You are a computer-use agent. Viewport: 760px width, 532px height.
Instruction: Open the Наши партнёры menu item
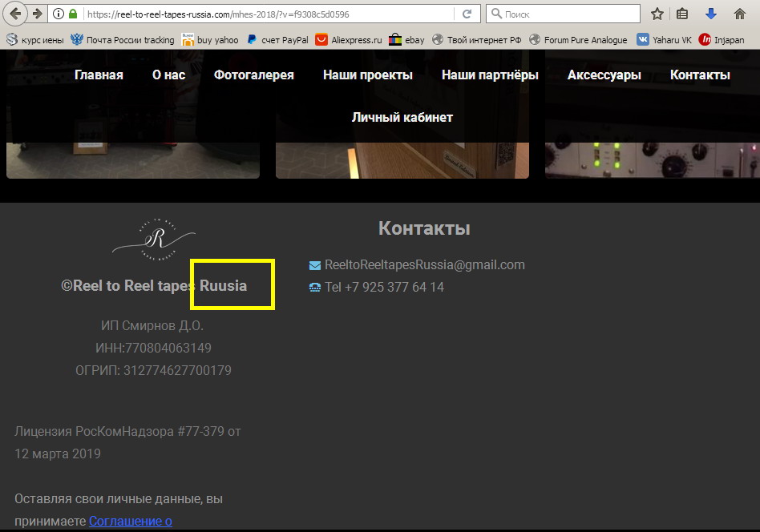[x=490, y=75]
